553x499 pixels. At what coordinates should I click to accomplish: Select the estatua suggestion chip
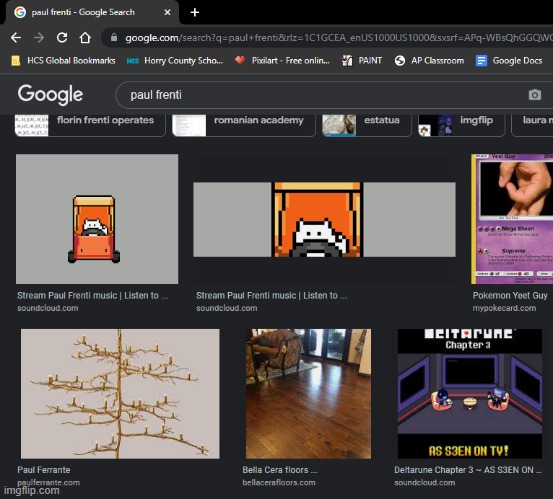pos(367,125)
